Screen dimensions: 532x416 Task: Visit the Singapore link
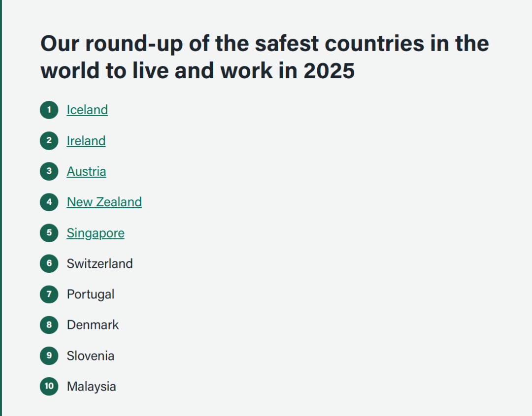pyautogui.click(x=96, y=233)
